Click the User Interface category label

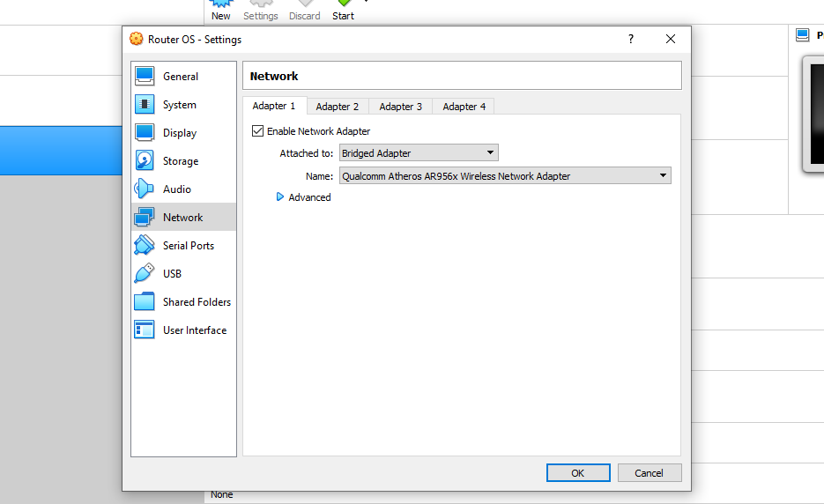pos(195,330)
